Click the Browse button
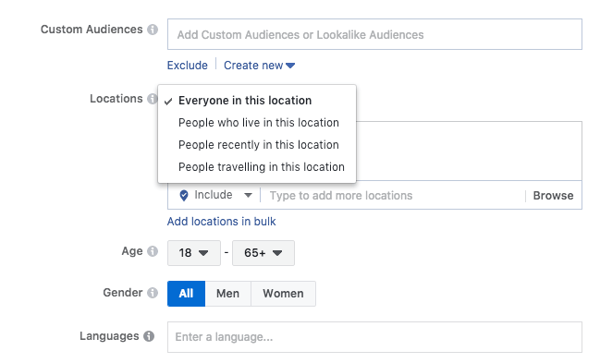Image resolution: width=600 pixels, height=363 pixels. [x=553, y=195]
